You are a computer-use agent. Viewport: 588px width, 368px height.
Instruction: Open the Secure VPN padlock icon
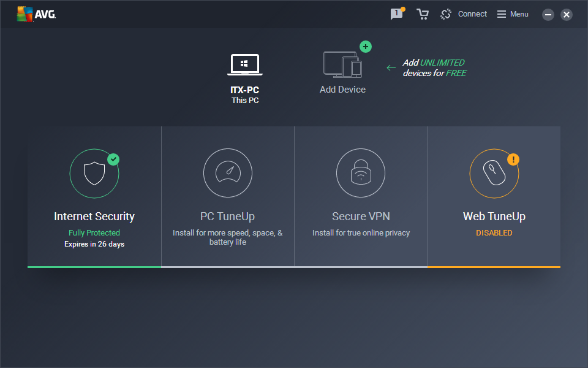click(361, 173)
